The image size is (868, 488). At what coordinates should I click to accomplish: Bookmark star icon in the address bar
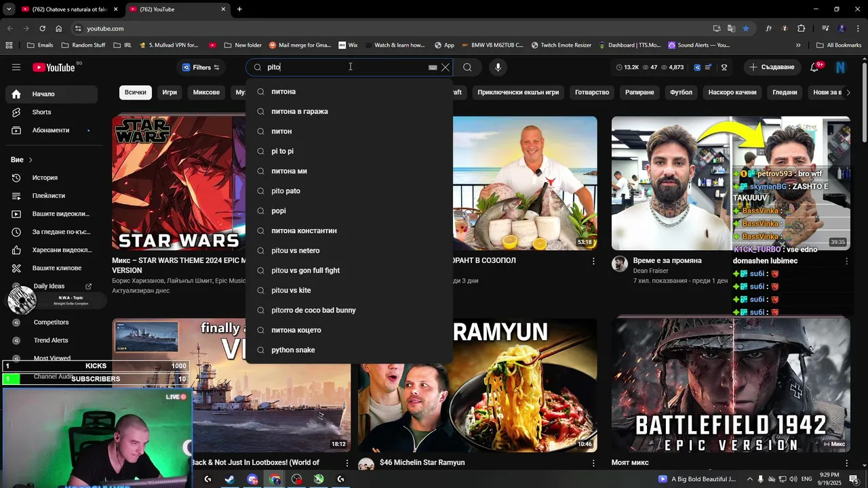(746, 28)
